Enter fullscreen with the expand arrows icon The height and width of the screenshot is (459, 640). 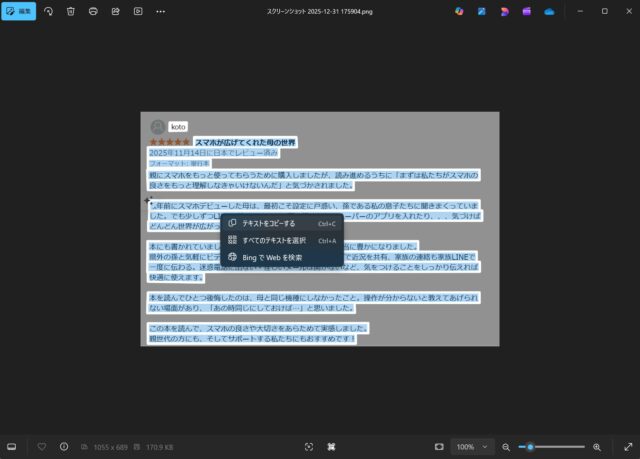pos(627,446)
